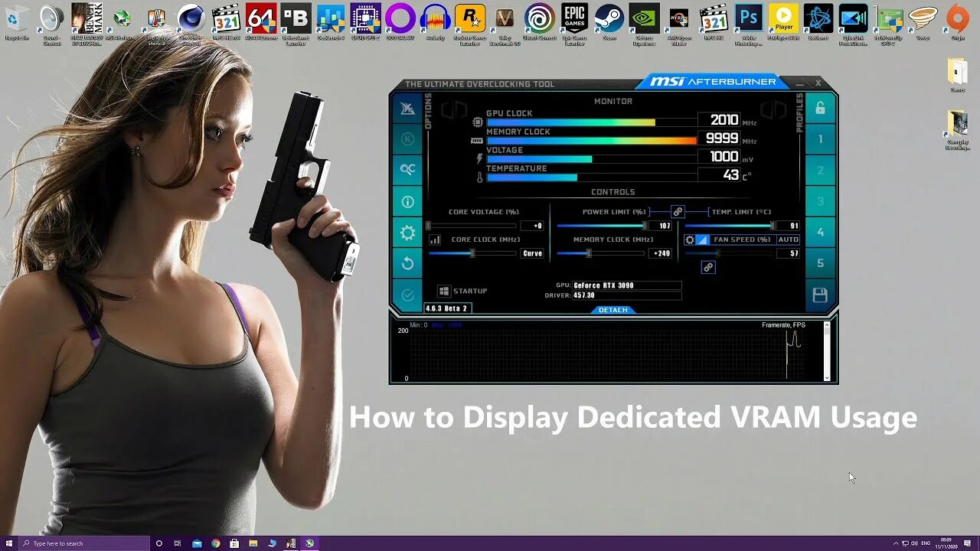This screenshot has width=980, height=551.
Task: Toggle the power and temp limit link icon
Action: pos(678,211)
